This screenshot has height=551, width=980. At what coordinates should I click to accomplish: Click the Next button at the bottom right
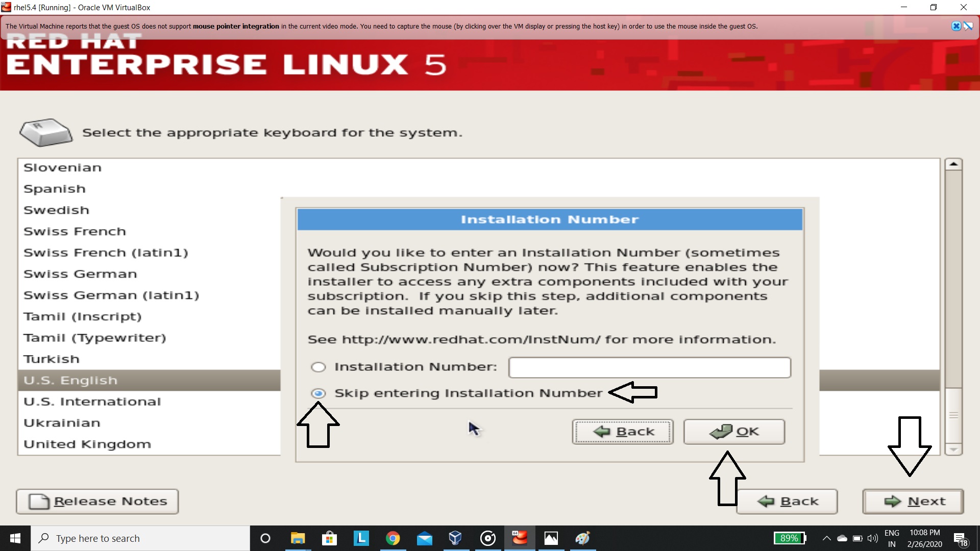913,502
